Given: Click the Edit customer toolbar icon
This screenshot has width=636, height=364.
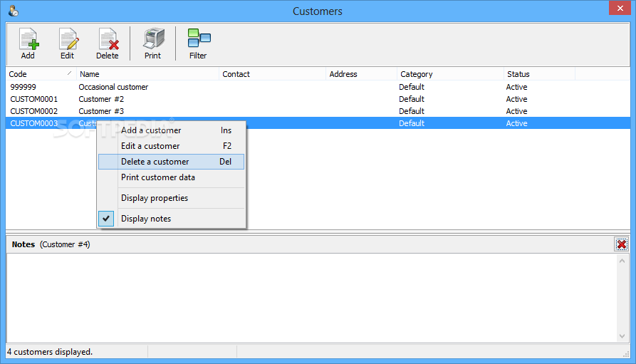Looking at the screenshot, I should 68,43.
